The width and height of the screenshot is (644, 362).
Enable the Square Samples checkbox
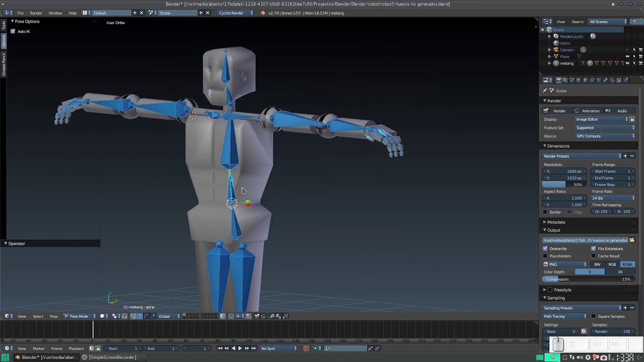click(594, 316)
